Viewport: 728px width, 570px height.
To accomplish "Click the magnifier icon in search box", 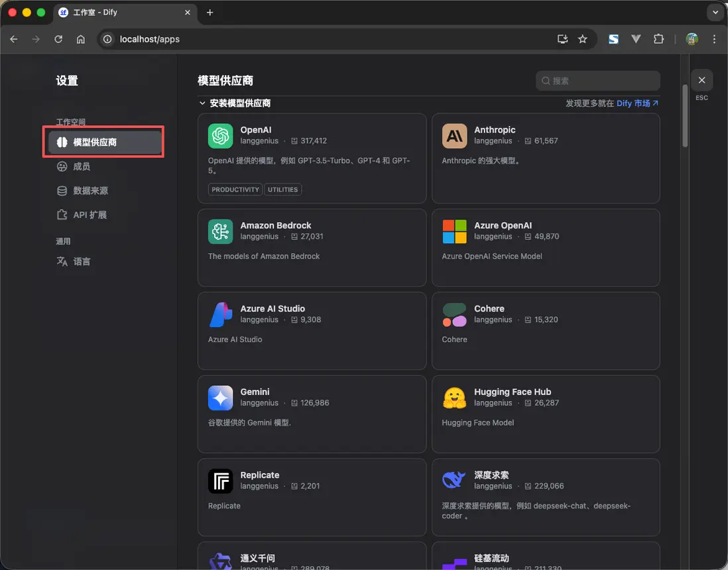I will [546, 81].
